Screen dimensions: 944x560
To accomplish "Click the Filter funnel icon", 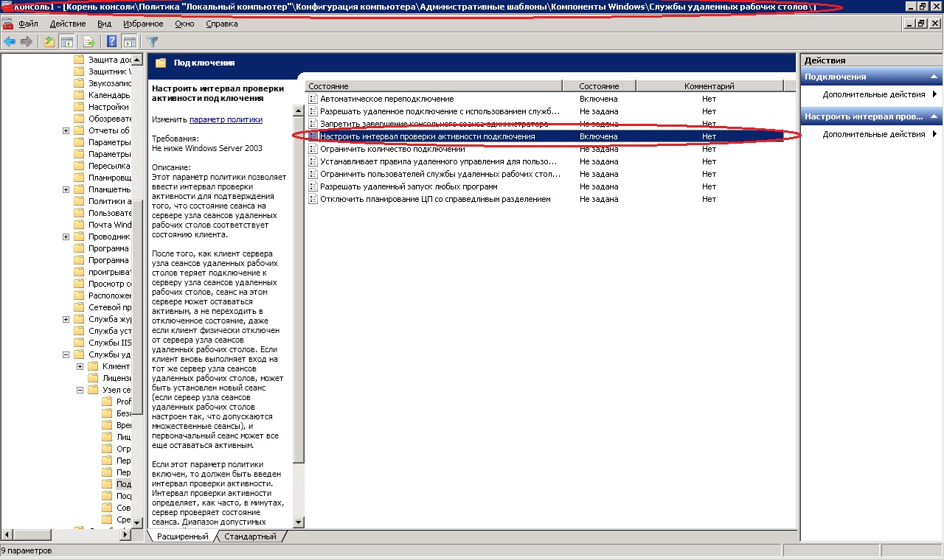I will pyautogui.click(x=153, y=42).
